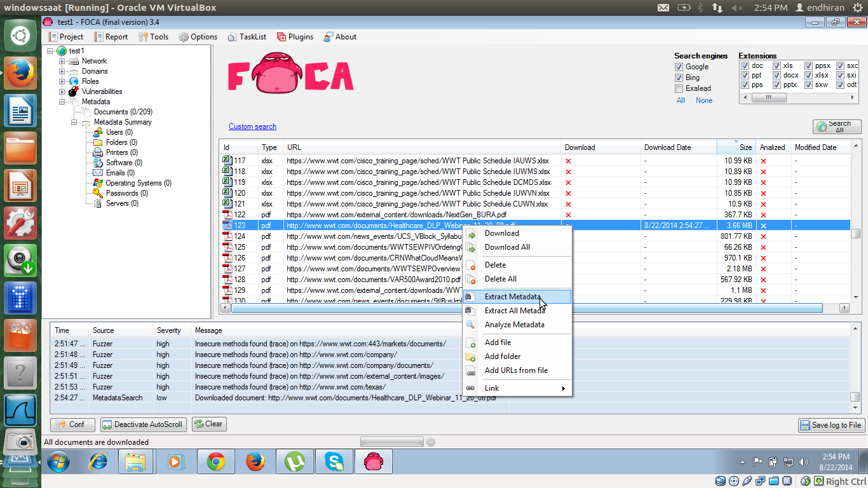The height and width of the screenshot is (488, 868).
Task: Open LibreOffice Writer from the launcher
Action: [x=20, y=111]
